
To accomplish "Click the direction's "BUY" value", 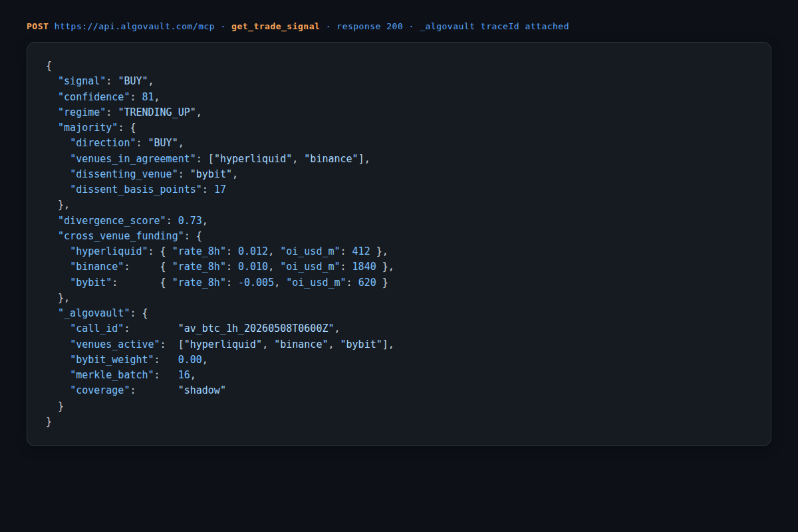I will coord(164,143).
